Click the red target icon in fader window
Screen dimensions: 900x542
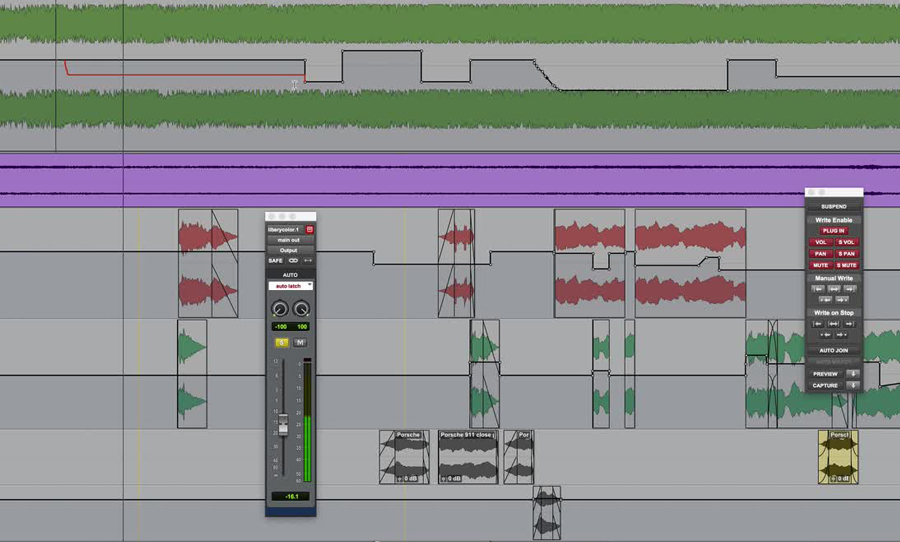point(309,229)
